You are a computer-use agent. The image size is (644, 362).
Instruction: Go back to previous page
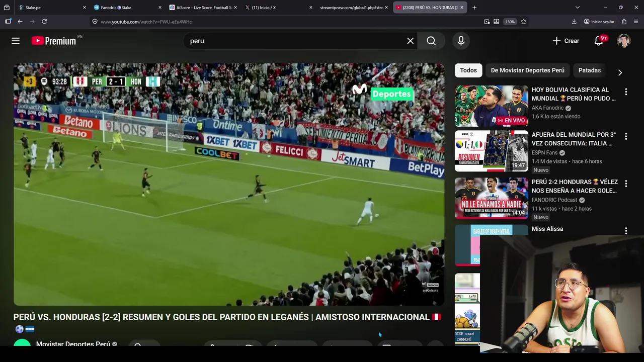[x=20, y=22]
